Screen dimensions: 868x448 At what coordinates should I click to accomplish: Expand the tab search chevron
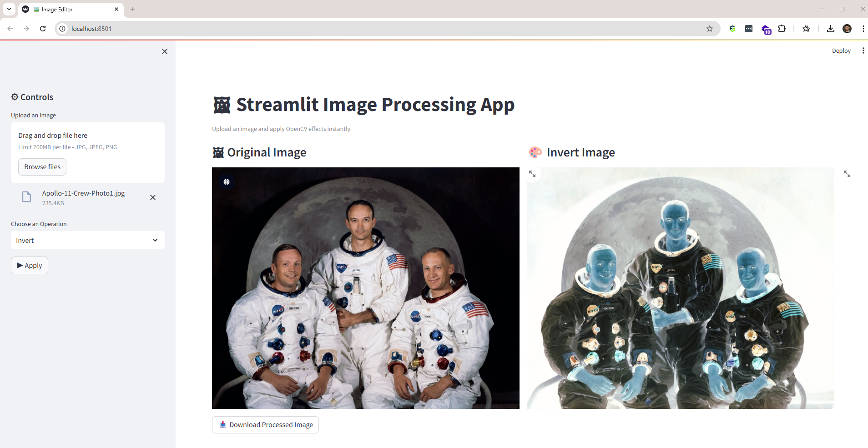tap(9, 9)
